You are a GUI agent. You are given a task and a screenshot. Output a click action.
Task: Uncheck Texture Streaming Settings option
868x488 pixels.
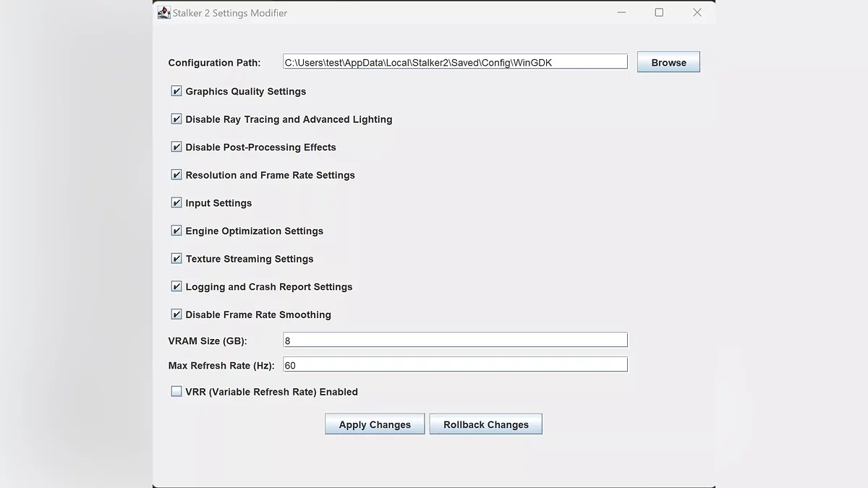pos(176,258)
